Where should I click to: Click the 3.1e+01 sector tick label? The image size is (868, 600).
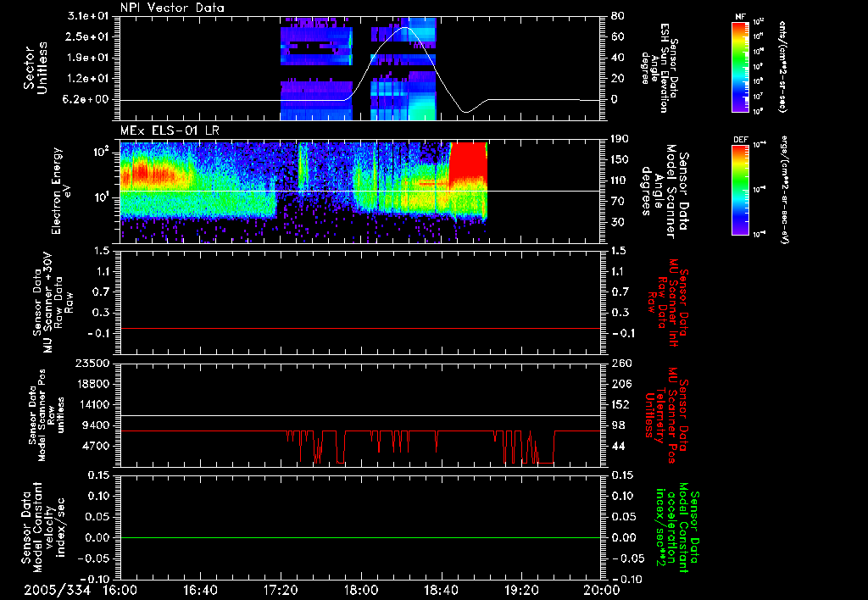coord(88,16)
